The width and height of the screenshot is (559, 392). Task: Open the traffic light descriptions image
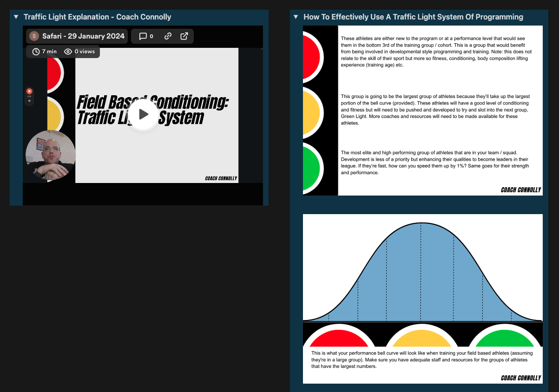[x=422, y=110]
